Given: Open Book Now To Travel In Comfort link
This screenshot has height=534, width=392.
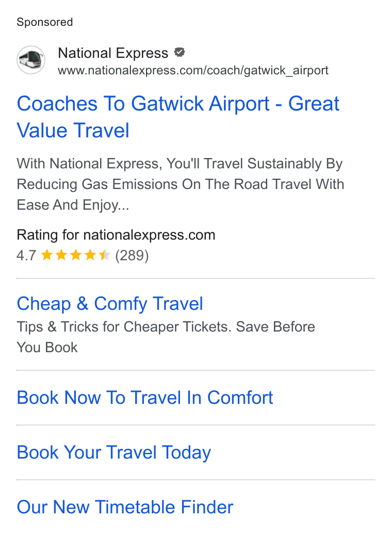Looking at the screenshot, I should pyautogui.click(x=145, y=398).
